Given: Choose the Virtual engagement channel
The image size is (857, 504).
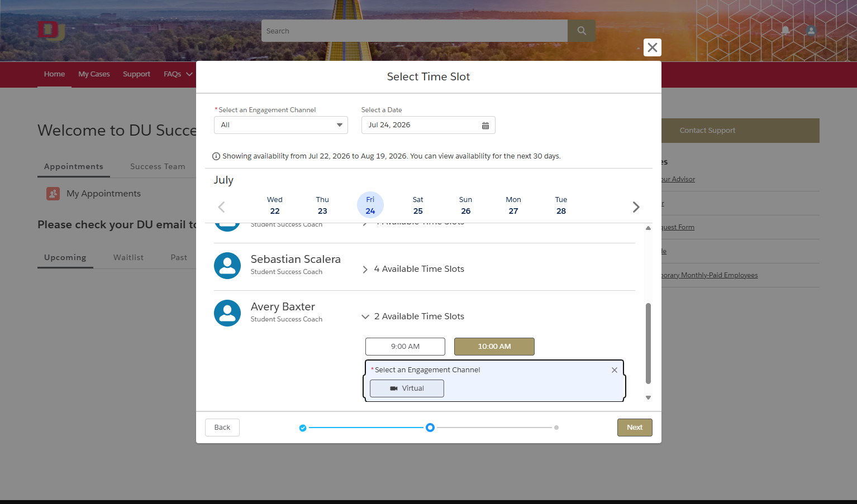Looking at the screenshot, I should pos(407,388).
